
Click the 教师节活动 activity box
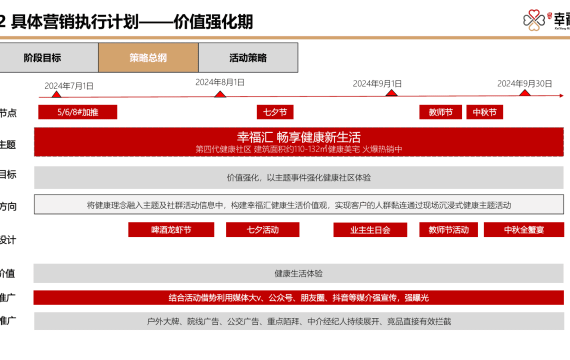(449, 230)
